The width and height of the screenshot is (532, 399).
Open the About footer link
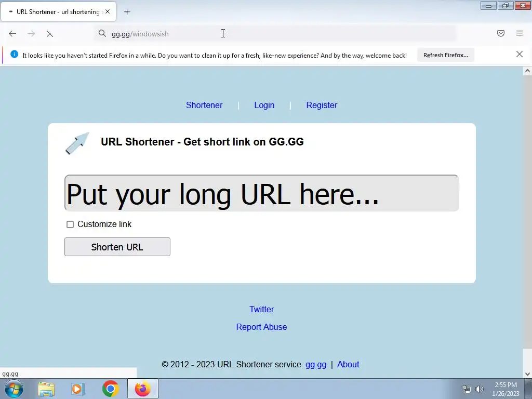pos(348,364)
